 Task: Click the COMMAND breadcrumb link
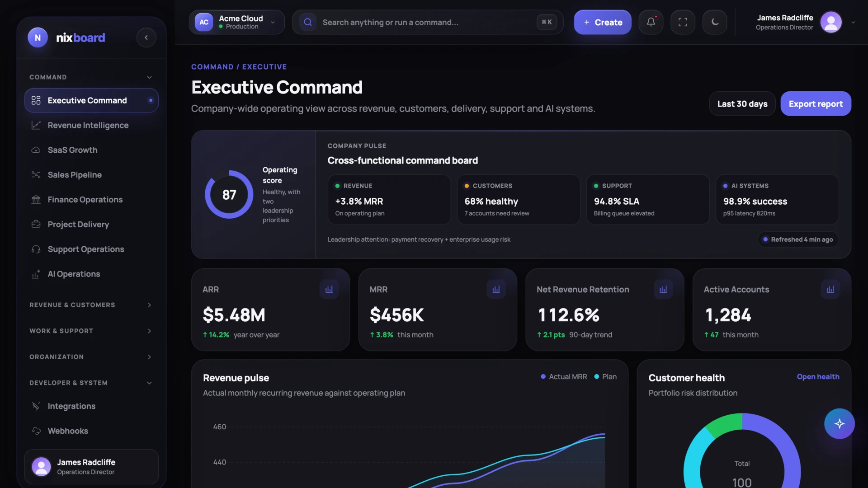pos(212,67)
